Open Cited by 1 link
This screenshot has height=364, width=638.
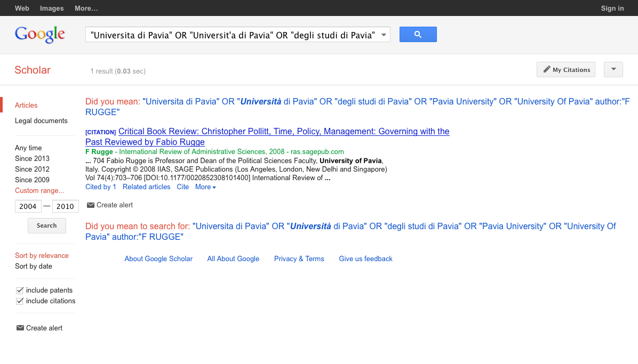click(100, 187)
